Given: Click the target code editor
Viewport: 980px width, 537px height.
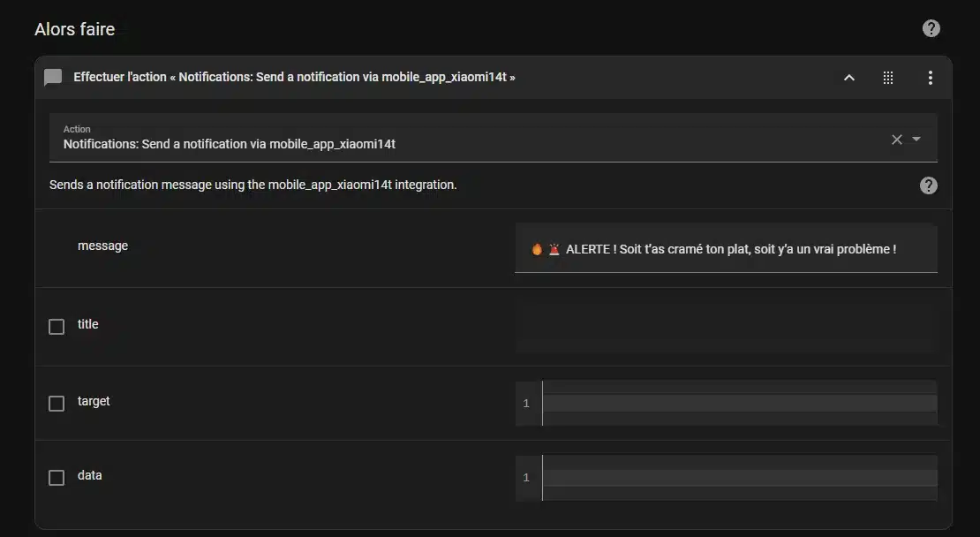Looking at the screenshot, I should click(726, 403).
